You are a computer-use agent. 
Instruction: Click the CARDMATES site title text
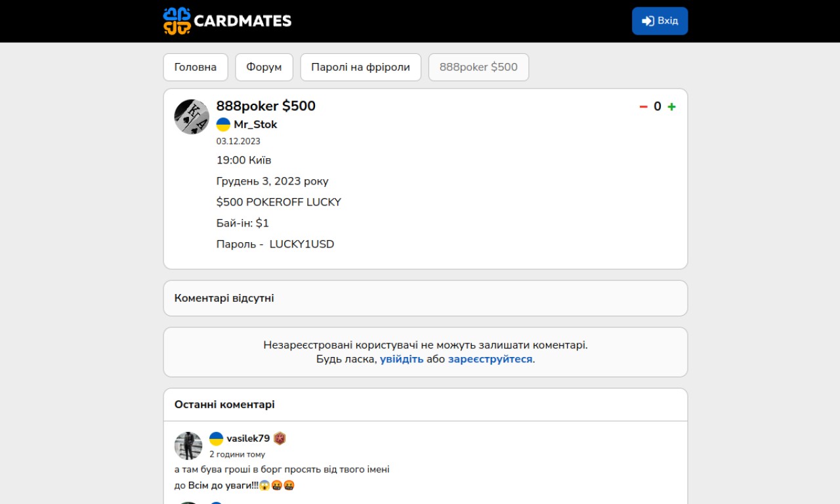click(243, 21)
